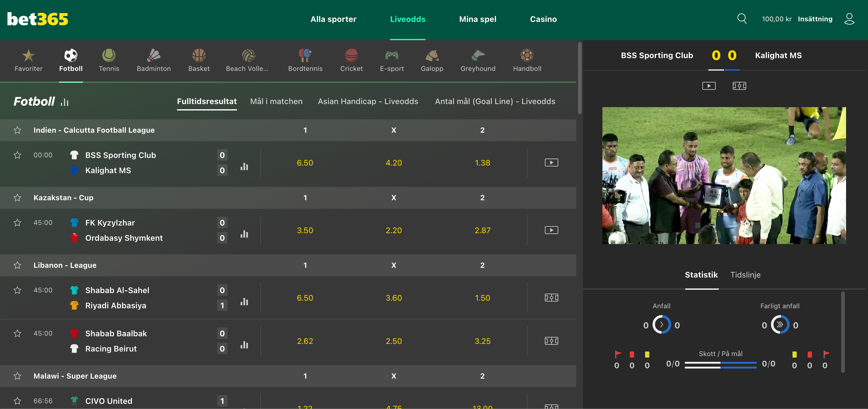This screenshot has height=409, width=868.
Task: Select the Fulltidsresultat market tab
Action: click(206, 101)
